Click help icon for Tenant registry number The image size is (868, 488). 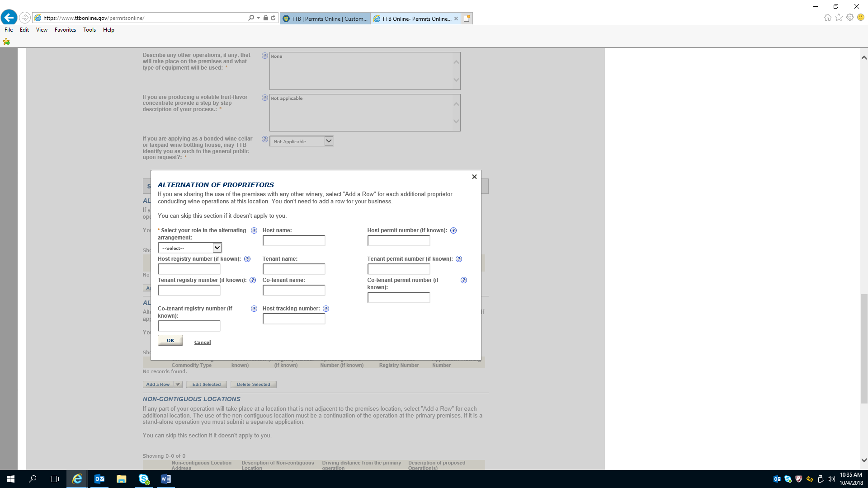(x=253, y=280)
